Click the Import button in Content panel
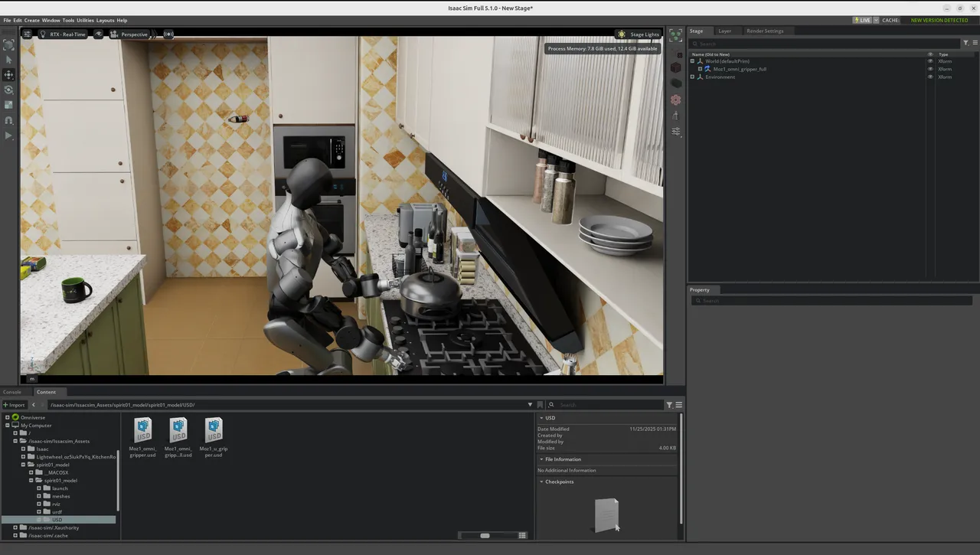 tap(15, 405)
